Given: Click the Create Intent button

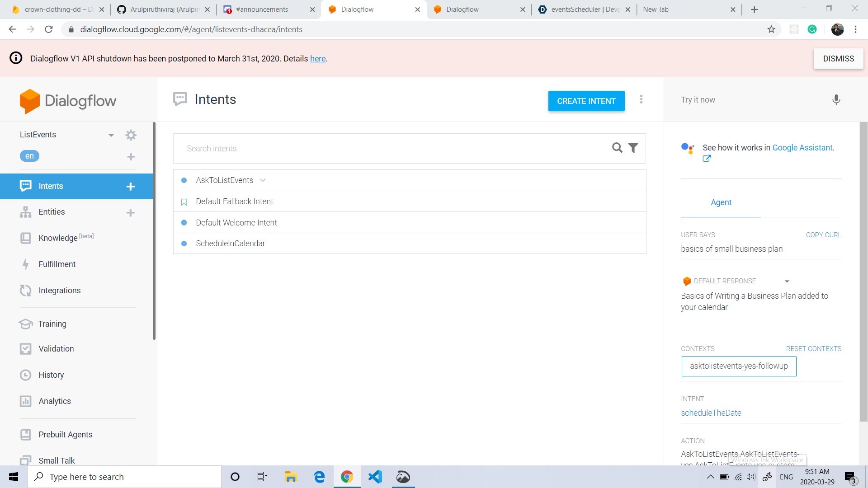Looking at the screenshot, I should click(x=586, y=101).
